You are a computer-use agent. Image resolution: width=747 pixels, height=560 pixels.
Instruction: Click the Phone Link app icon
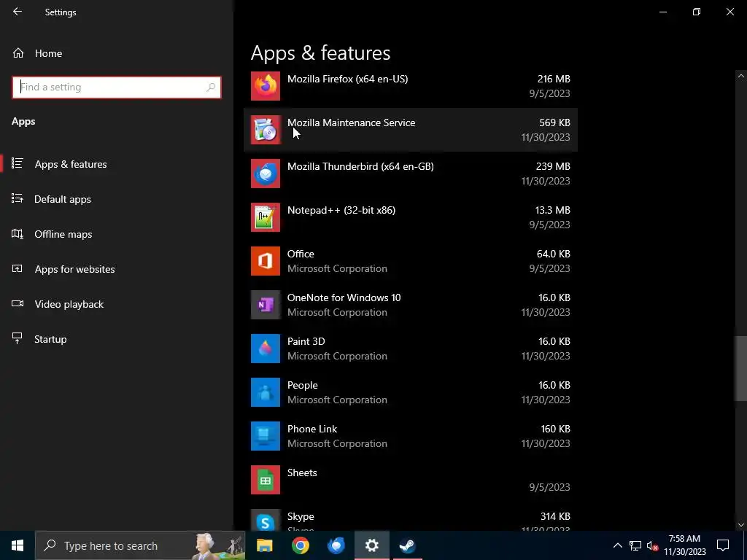266,436
